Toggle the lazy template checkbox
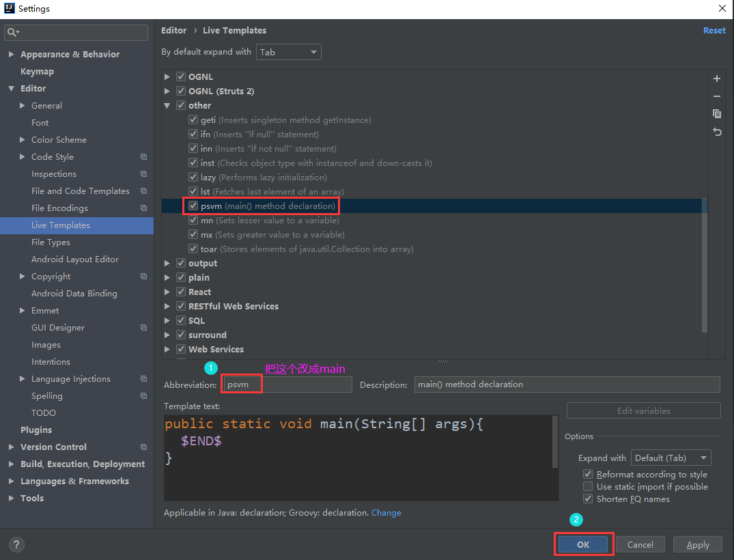The height and width of the screenshot is (560, 734). [193, 177]
